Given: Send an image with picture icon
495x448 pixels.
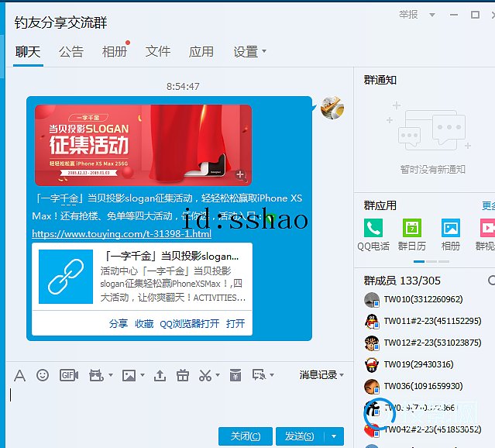Looking at the screenshot, I should [x=129, y=375].
